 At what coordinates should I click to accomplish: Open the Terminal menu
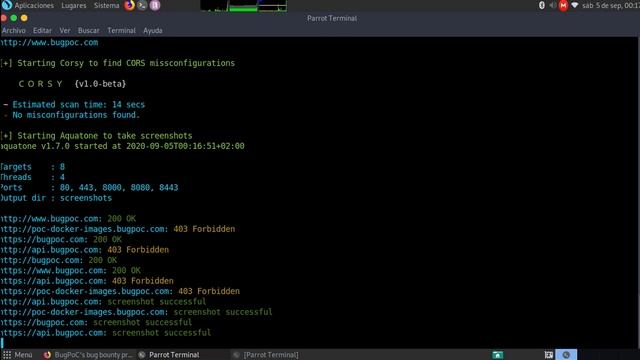(121, 31)
